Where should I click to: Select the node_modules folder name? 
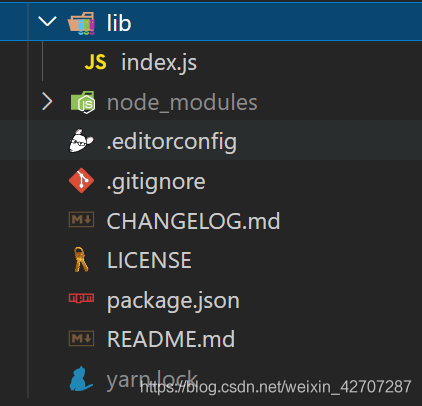tap(182, 102)
